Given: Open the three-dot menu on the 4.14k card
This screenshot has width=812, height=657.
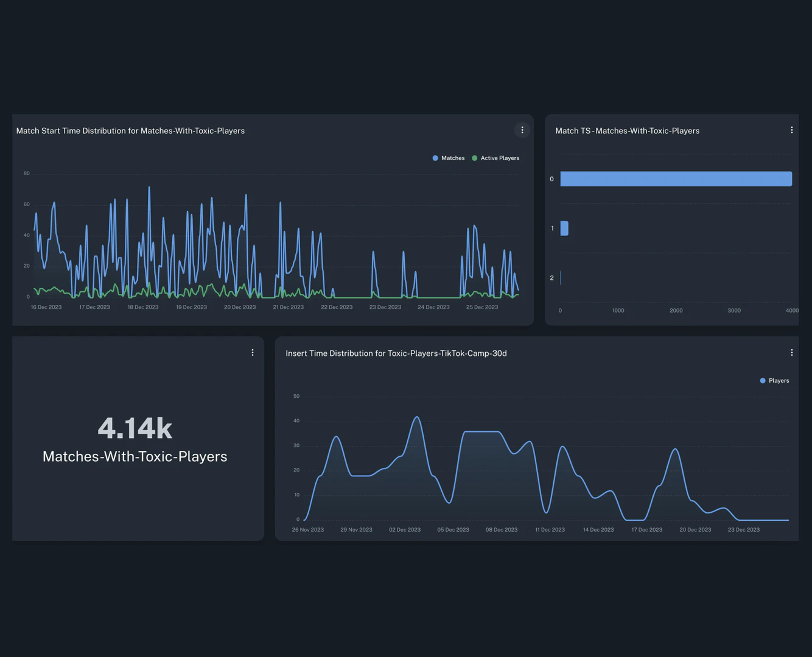Looking at the screenshot, I should tap(252, 352).
